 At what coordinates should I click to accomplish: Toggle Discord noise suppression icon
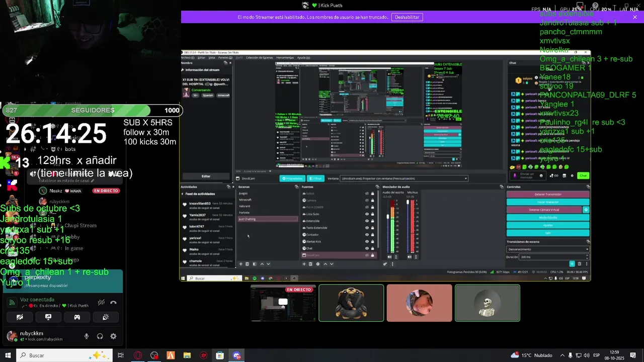[101, 302]
